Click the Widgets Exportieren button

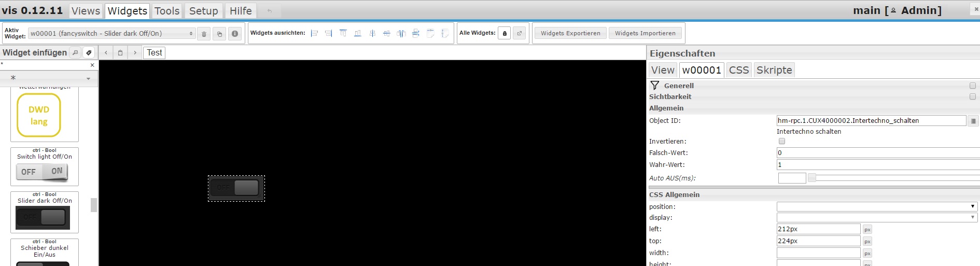pos(570,33)
